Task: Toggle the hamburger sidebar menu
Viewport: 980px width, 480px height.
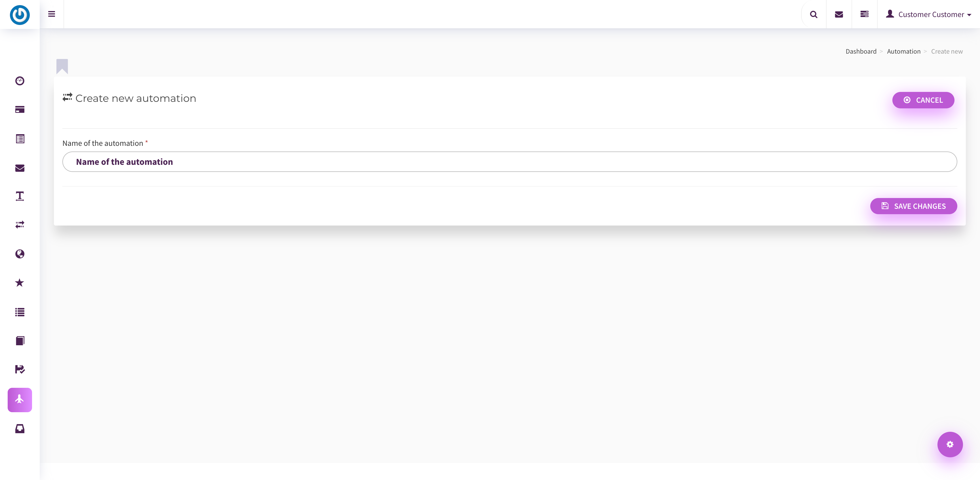Action: pos(52,14)
